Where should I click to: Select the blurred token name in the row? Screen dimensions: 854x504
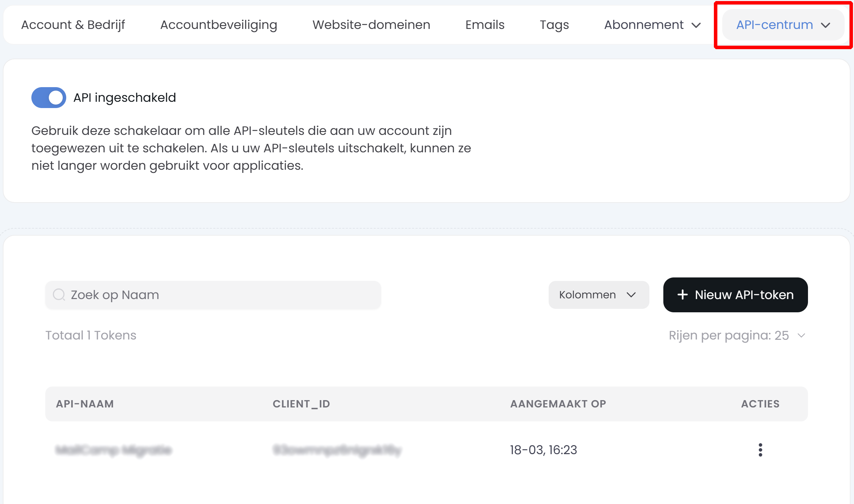click(x=114, y=450)
